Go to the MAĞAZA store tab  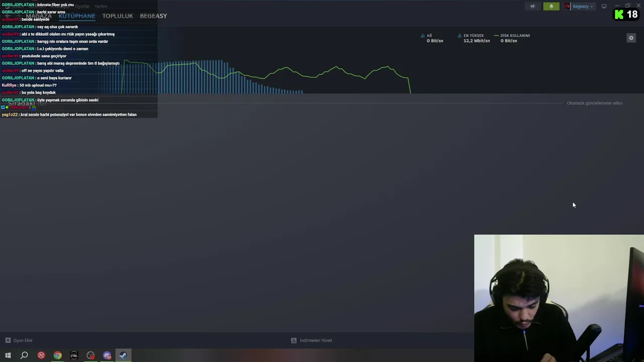[39, 16]
